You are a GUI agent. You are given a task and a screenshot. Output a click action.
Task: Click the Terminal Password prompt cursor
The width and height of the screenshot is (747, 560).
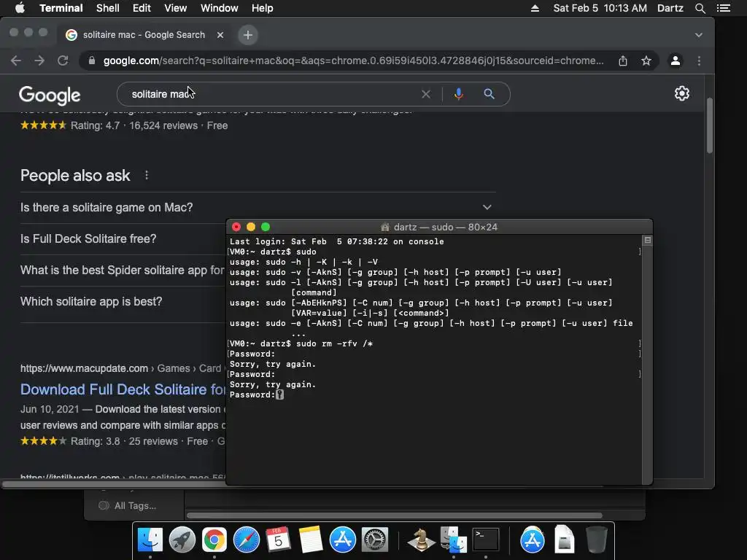(x=279, y=394)
